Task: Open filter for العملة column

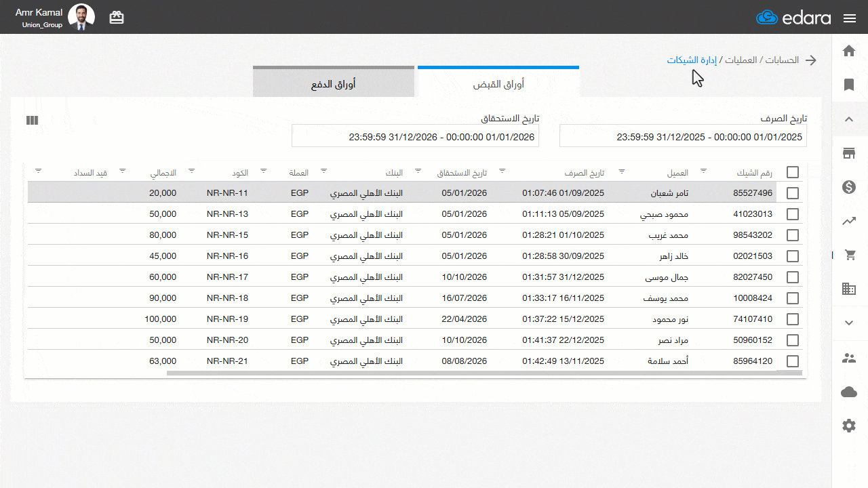Action: coord(263,171)
